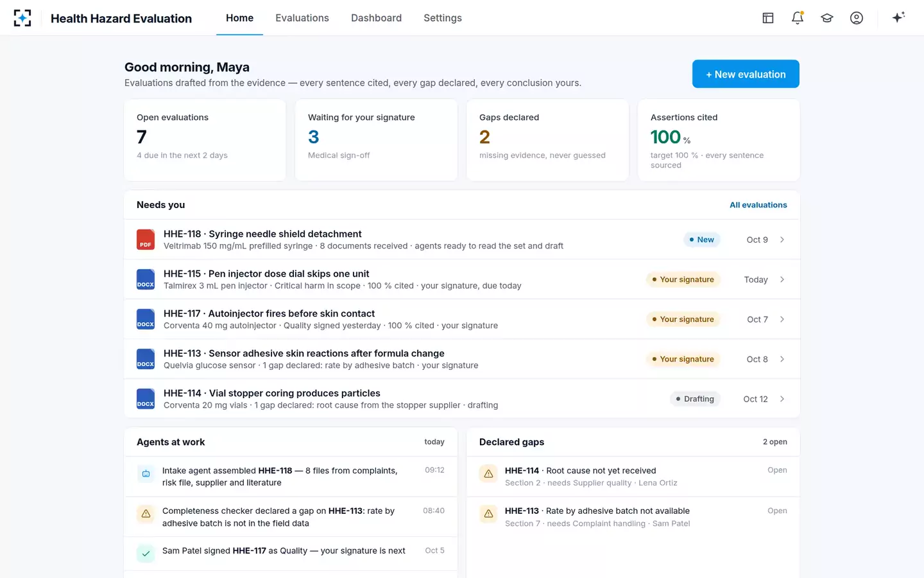Viewport: 924px width, 578px height.
Task: Open HHE-115 Pen injector dose dial title
Action: (266, 274)
